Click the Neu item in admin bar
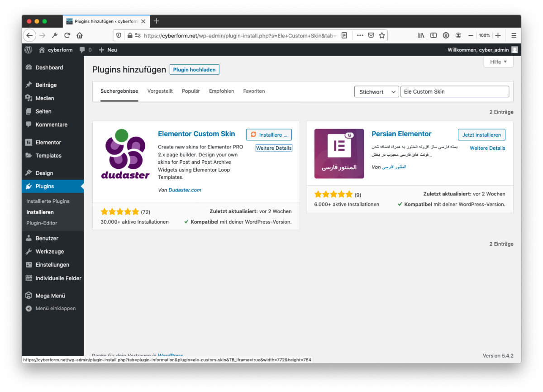Image resolution: width=543 pixels, height=392 pixels. pos(108,50)
